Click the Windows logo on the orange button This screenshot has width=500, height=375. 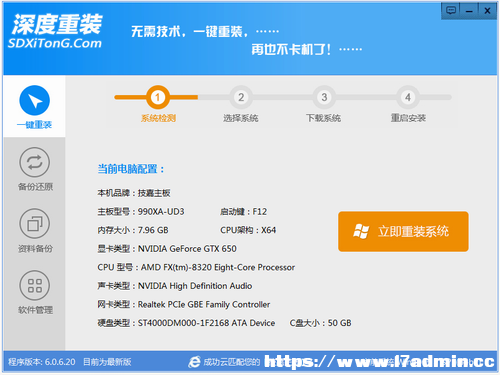[x=361, y=231]
